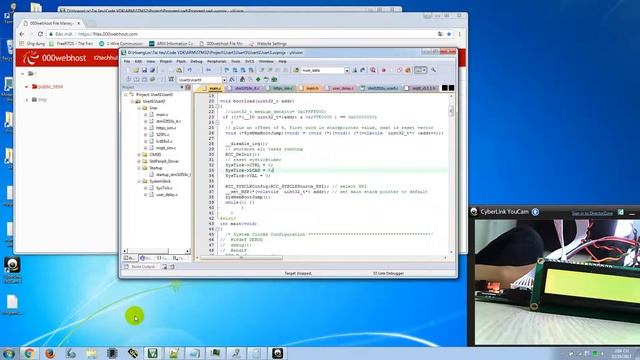Switch to the main.h editor tab

click(310, 88)
